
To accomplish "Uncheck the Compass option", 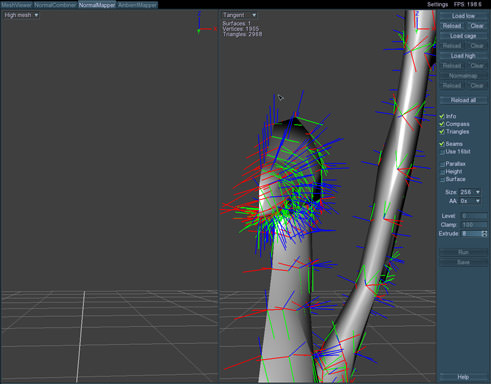I will pos(442,124).
